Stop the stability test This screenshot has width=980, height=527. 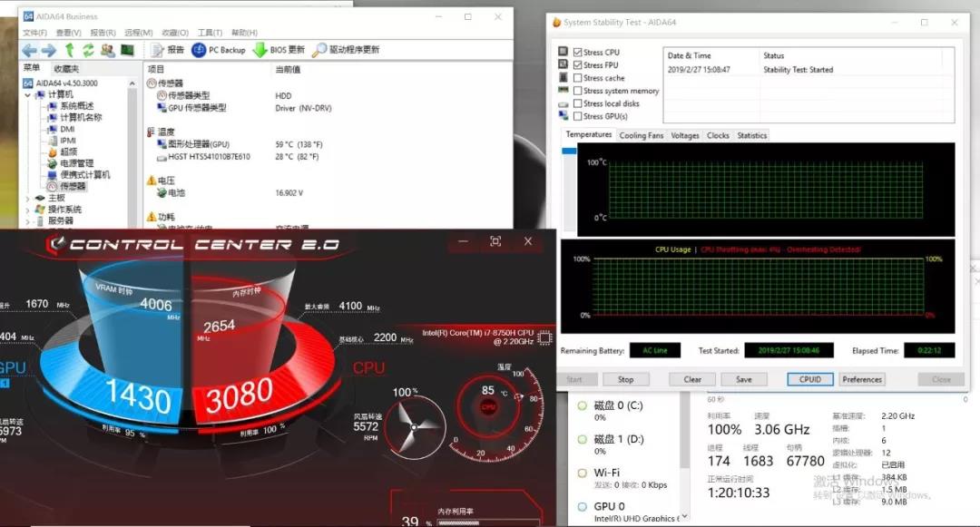625,380
